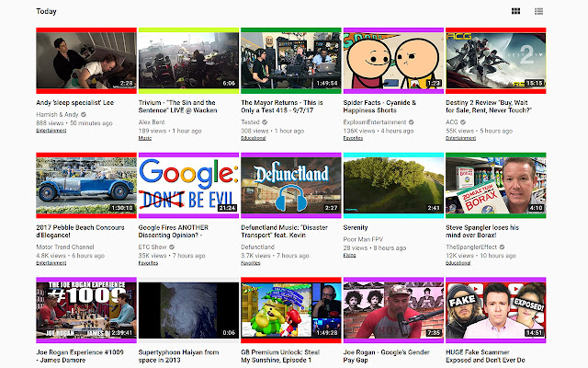Click title "Steve Spangler loses his mind over Borax!"
The width and height of the screenshot is (588, 368).
coord(482,231)
